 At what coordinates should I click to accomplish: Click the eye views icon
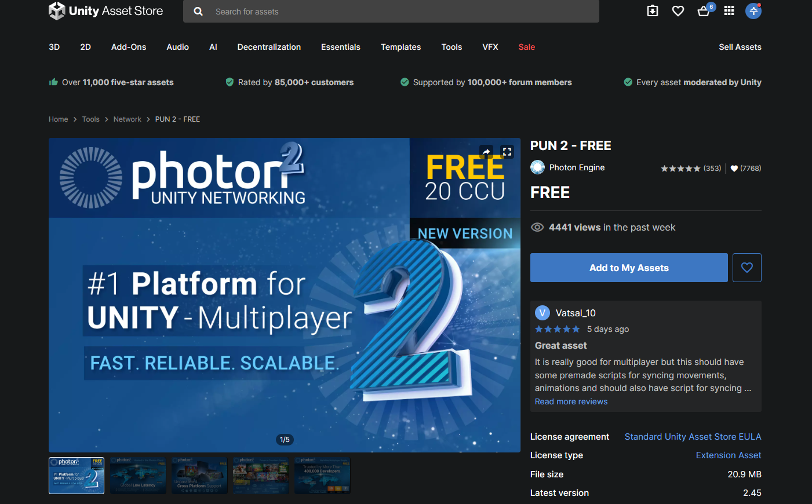point(537,227)
